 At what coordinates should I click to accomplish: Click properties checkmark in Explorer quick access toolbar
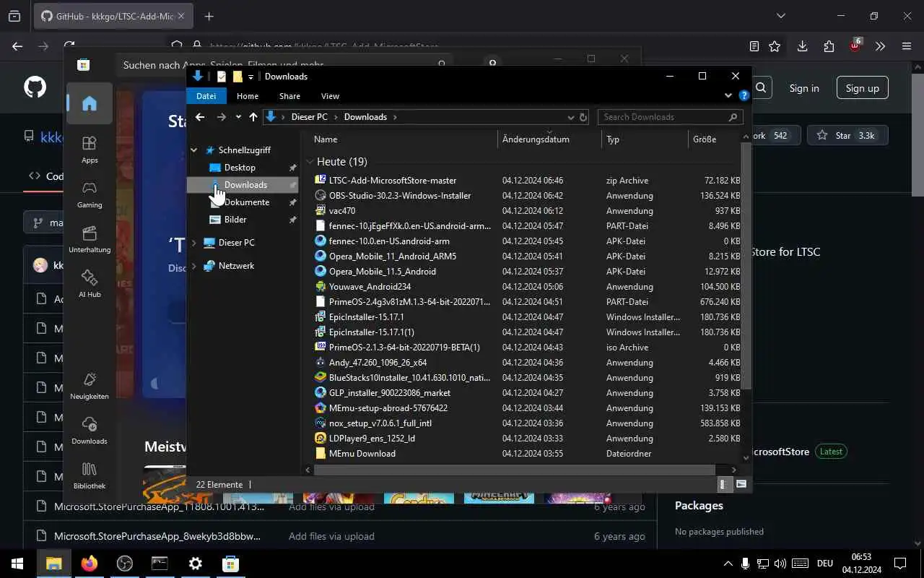pyautogui.click(x=222, y=77)
